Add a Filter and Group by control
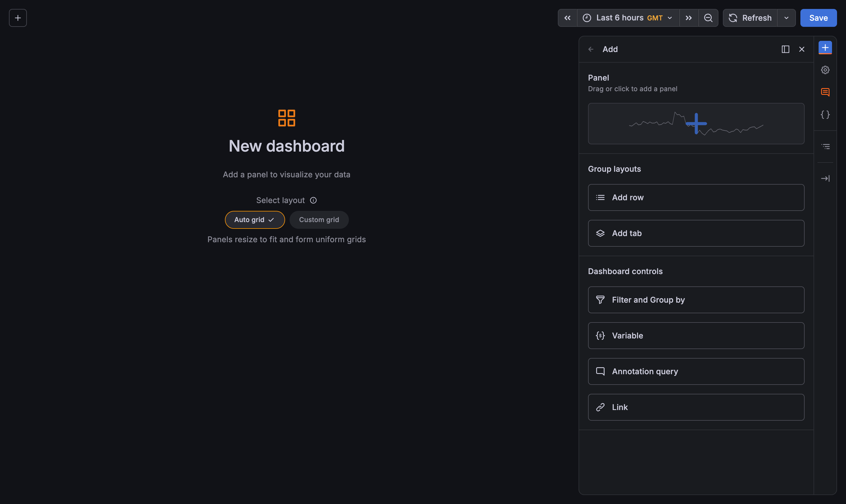The image size is (846, 504). [x=696, y=300]
